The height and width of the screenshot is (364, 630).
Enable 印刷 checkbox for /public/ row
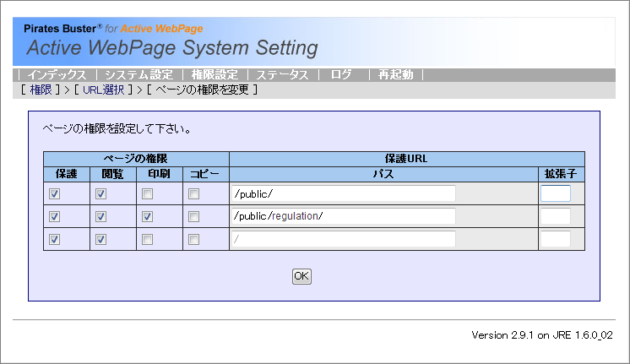pyautogui.click(x=148, y=194)
